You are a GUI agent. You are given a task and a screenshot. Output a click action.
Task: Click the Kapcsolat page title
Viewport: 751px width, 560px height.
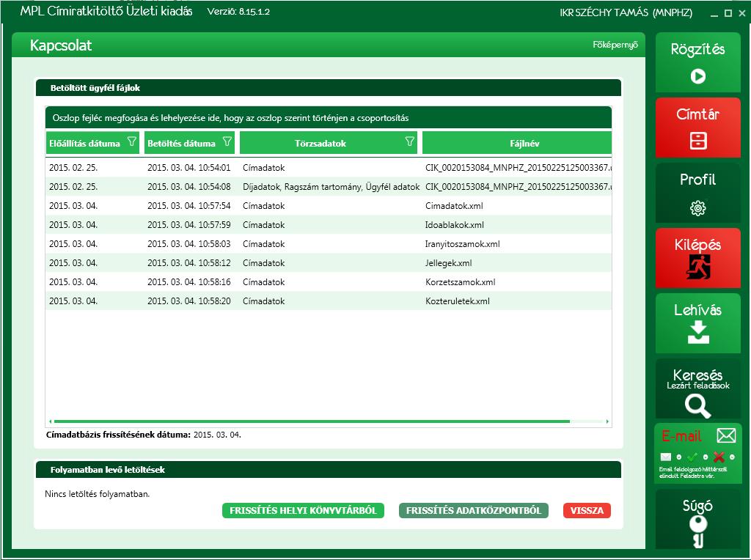tap(61, 45)
